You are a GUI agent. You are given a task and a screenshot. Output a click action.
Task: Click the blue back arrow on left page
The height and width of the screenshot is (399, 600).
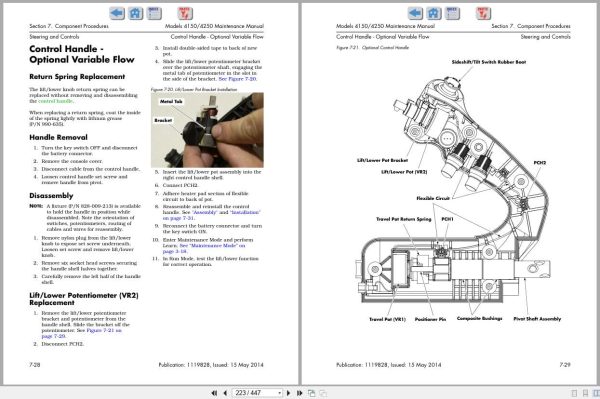pyautogui.click(x=117, y=13)
